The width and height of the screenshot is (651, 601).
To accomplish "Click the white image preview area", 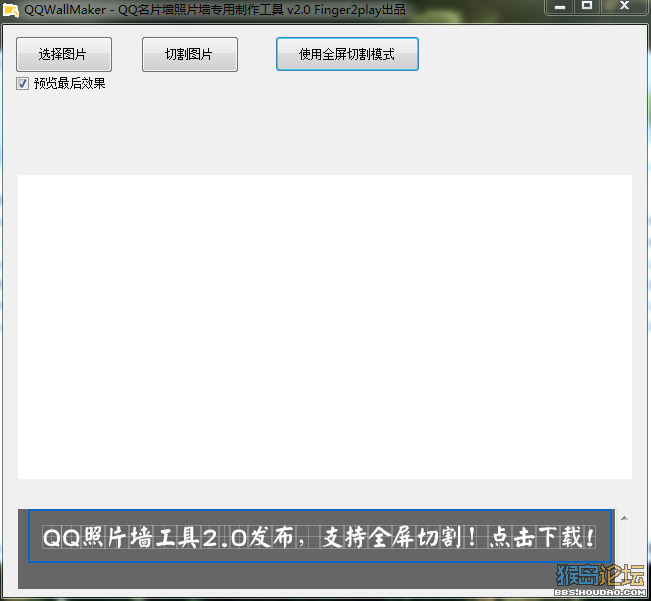I will (x=325, y=327).
